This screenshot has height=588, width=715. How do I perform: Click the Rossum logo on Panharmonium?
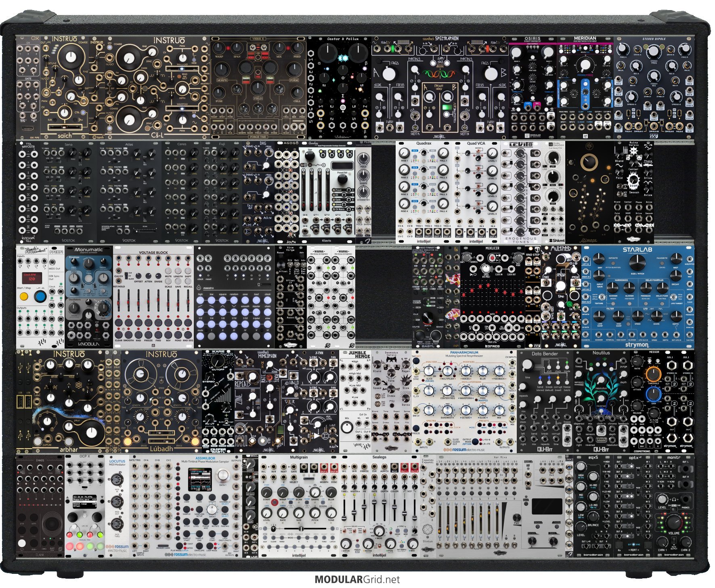(464, 449)
